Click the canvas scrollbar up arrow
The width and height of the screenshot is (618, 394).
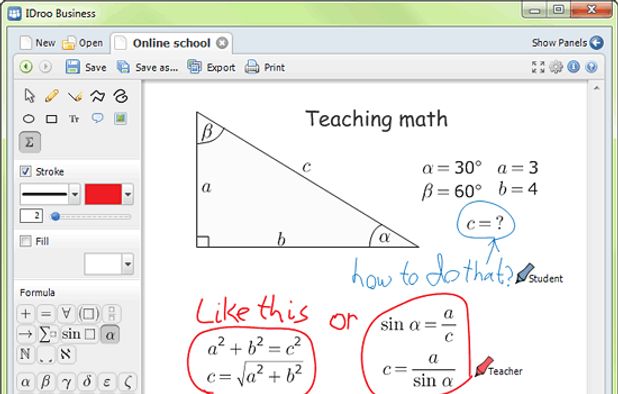[x=596, y=88]
